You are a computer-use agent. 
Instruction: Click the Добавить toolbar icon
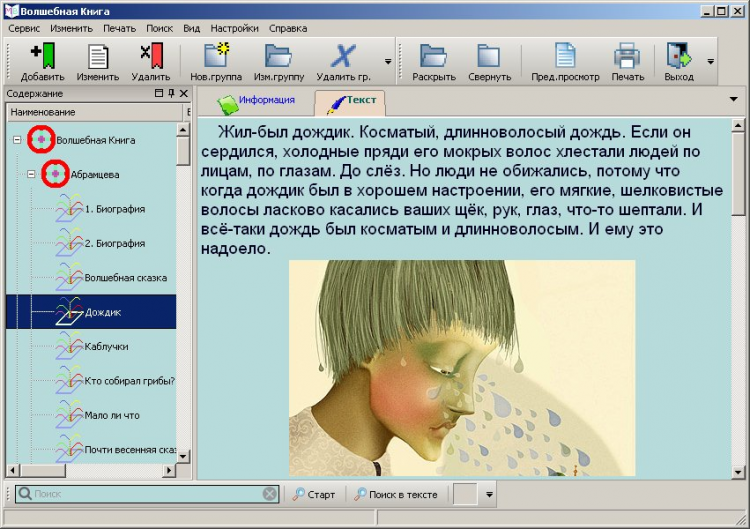click(43, 56)
